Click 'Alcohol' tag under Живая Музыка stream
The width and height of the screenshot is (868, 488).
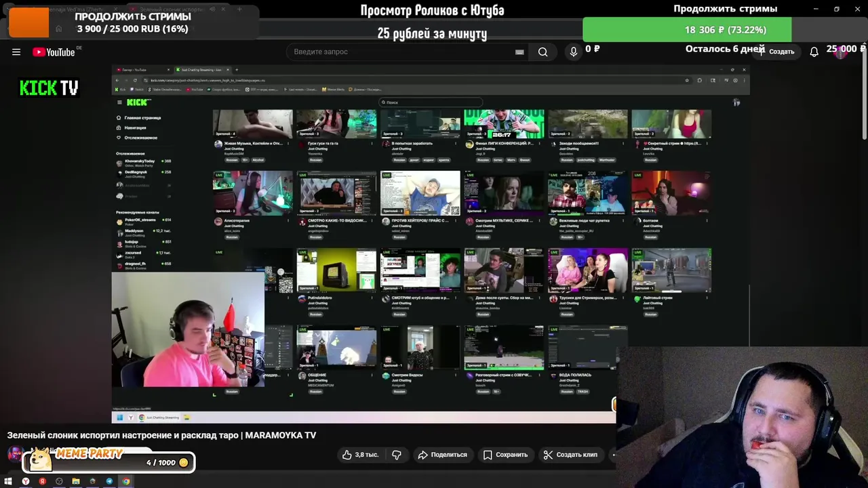point(258,160)
